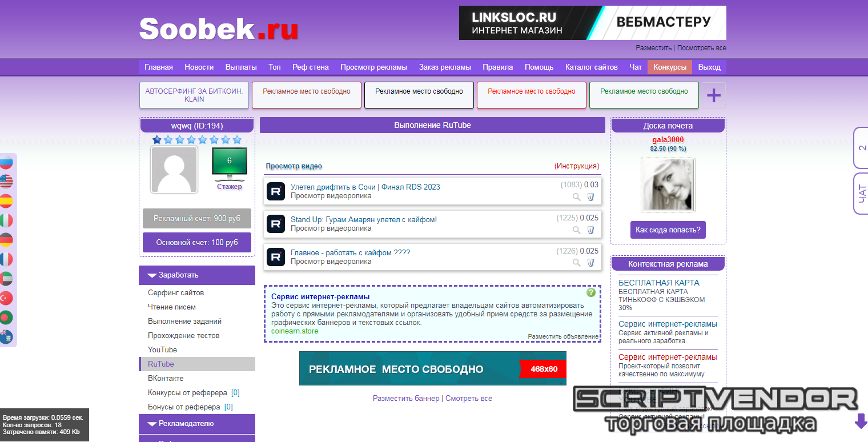Click Выход to log out
The image size is (868, 442).
[x=709, y=67]
